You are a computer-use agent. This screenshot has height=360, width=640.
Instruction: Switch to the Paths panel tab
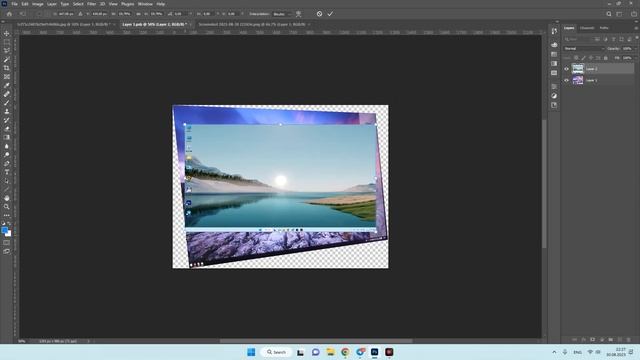click(604, 28)
